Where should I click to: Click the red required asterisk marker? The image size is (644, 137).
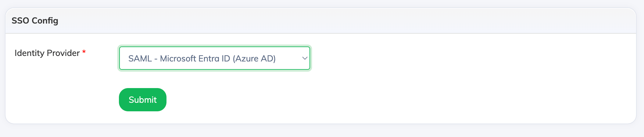click(84, 52)
